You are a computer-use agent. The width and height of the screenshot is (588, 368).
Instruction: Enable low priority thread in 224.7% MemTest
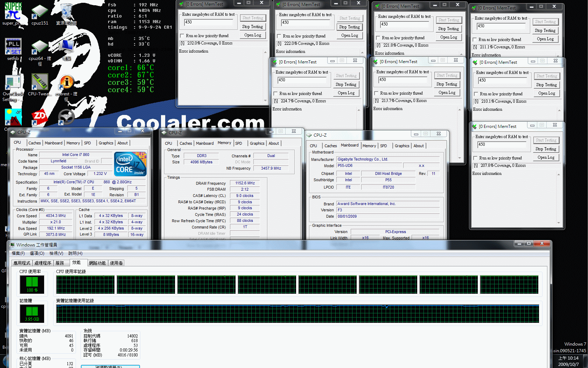point(275,94)
